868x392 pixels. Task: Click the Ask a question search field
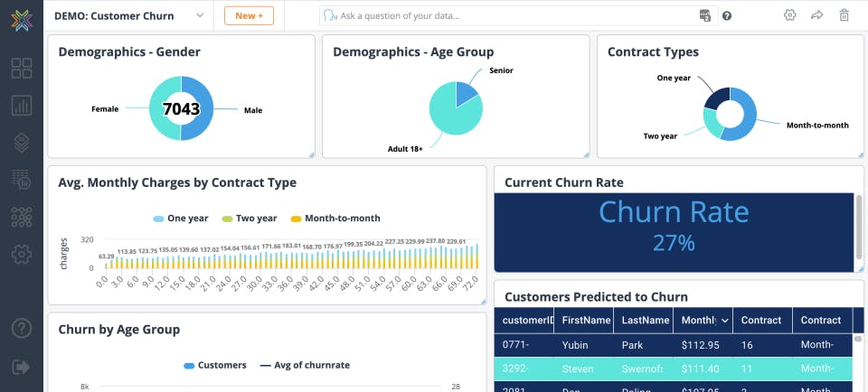(x=519, y=15)
